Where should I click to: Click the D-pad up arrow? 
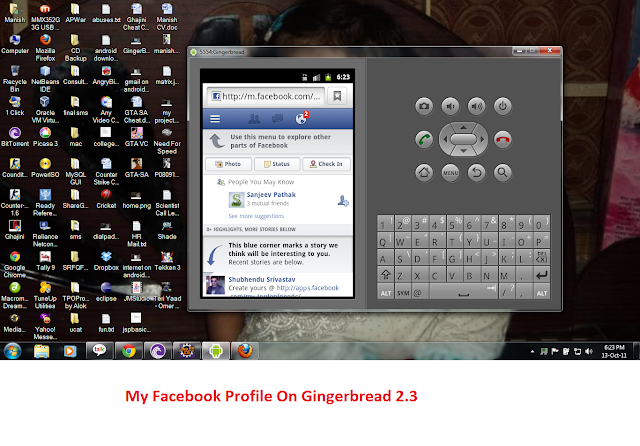pyautogui.click(x=463, y=127)
